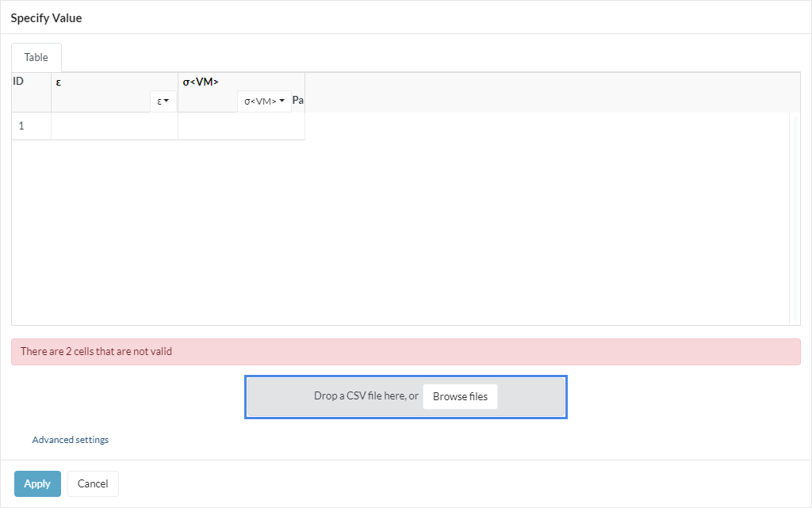Click the ε cell in row 1
This screenshot has height=508, width=812.
pos(114,126)
